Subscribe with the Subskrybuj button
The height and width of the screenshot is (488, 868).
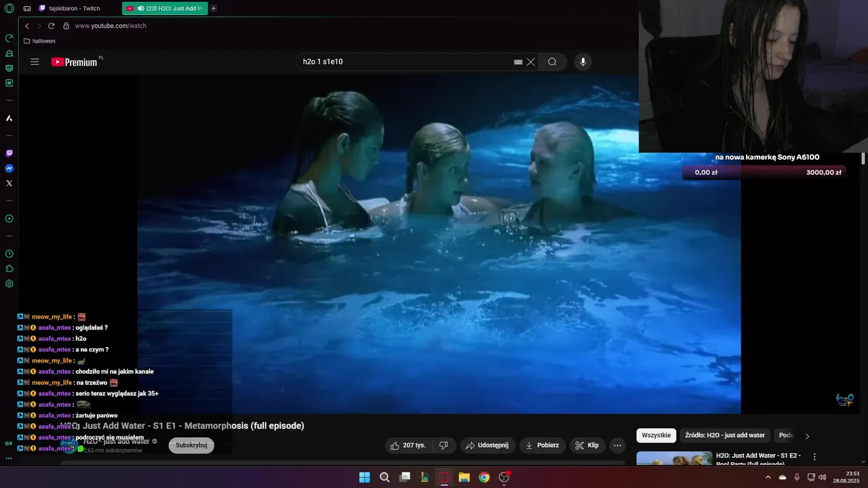point(191,445)
